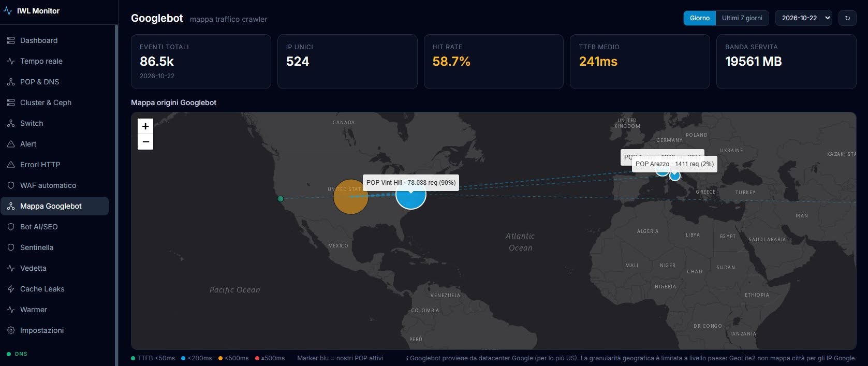The image size is (868, 366).
Task: Zoom in on the map
Action: (145, 126)
